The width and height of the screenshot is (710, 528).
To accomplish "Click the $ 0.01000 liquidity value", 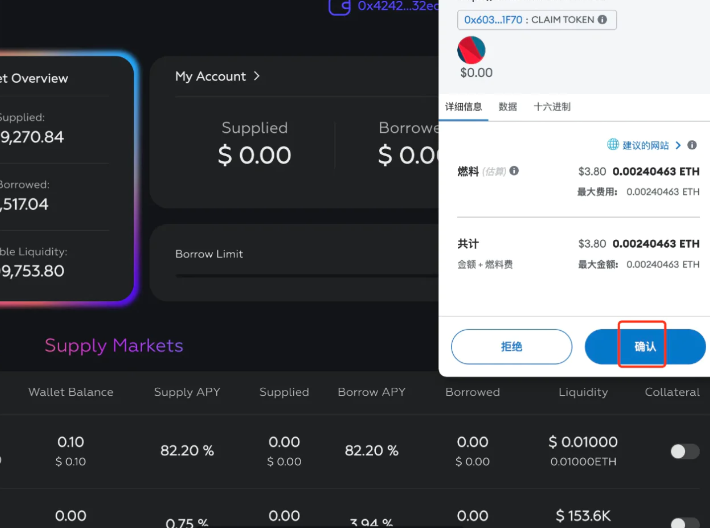I will [x=583, y=442].
